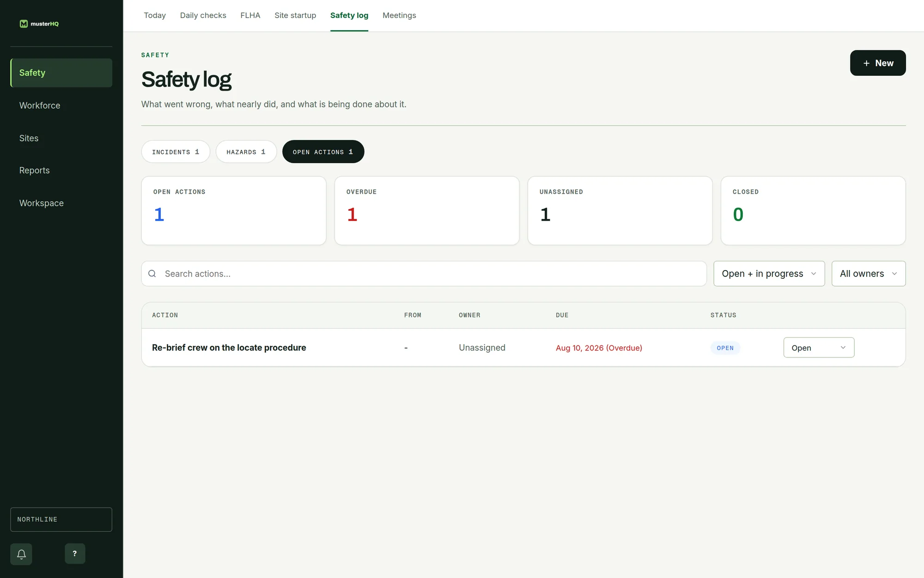Expand the Open + in progress dropdown
The image size is (924, 578).
[769, 274]
